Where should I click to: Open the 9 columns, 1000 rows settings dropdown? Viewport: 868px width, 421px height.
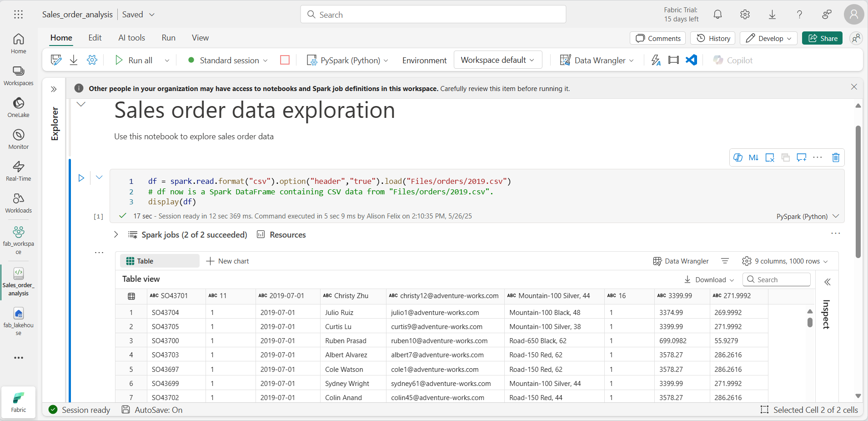coord(785,261)
